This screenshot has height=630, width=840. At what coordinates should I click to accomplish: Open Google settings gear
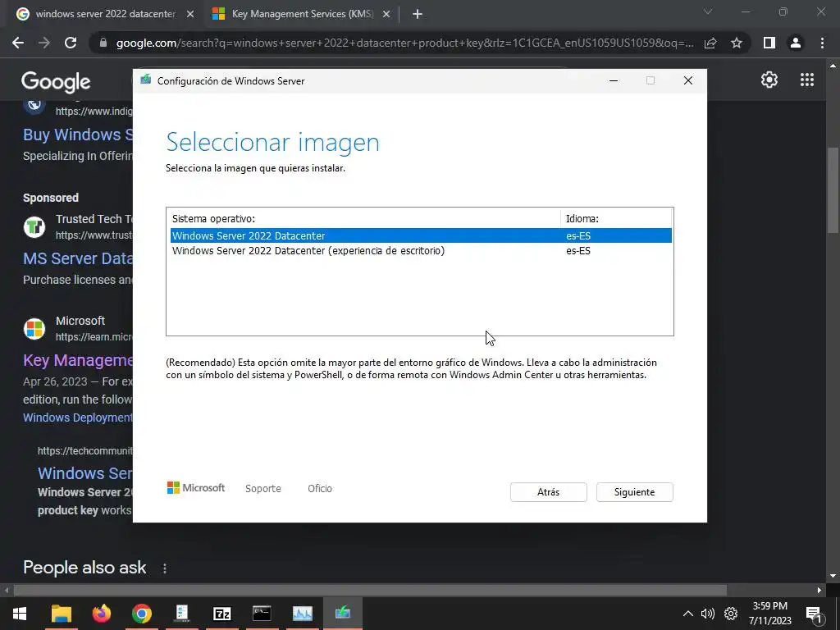tap(769, 80)
